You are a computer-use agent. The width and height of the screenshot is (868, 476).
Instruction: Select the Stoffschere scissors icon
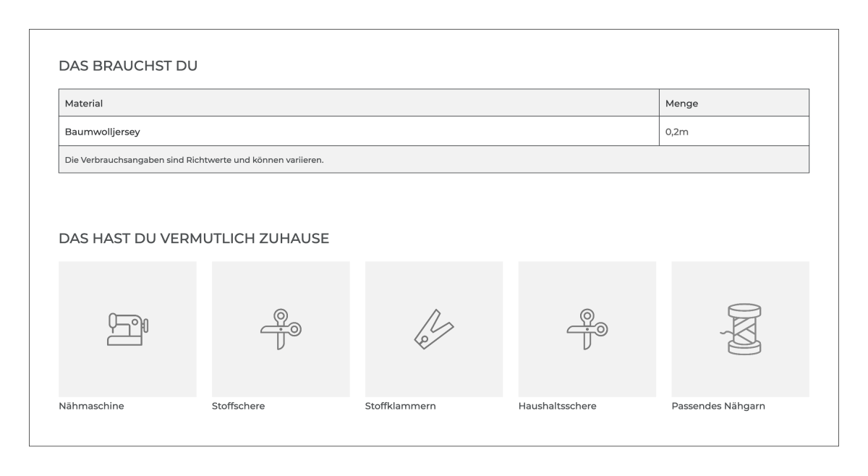281,329
